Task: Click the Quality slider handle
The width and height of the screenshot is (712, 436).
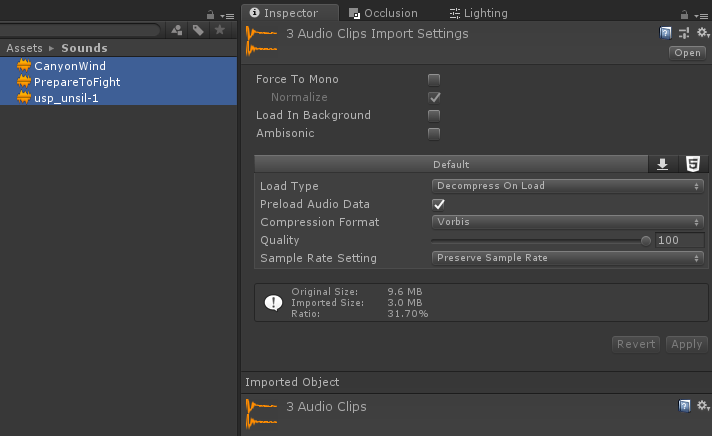Action: [647, 240]
